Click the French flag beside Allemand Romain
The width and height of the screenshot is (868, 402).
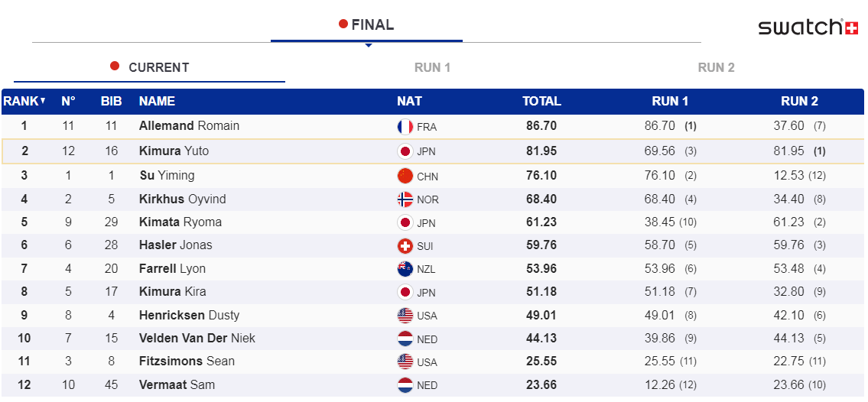coord(405,127)
